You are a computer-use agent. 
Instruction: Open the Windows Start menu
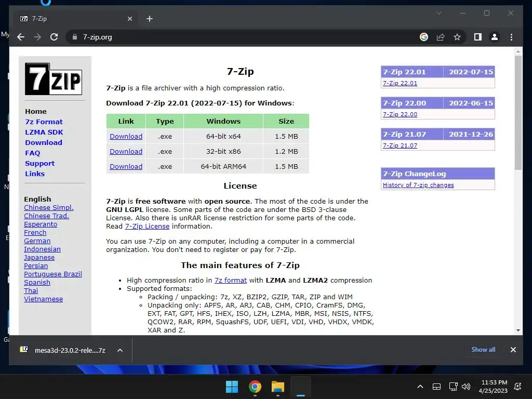pyautogui.click(x=232, y=387)
